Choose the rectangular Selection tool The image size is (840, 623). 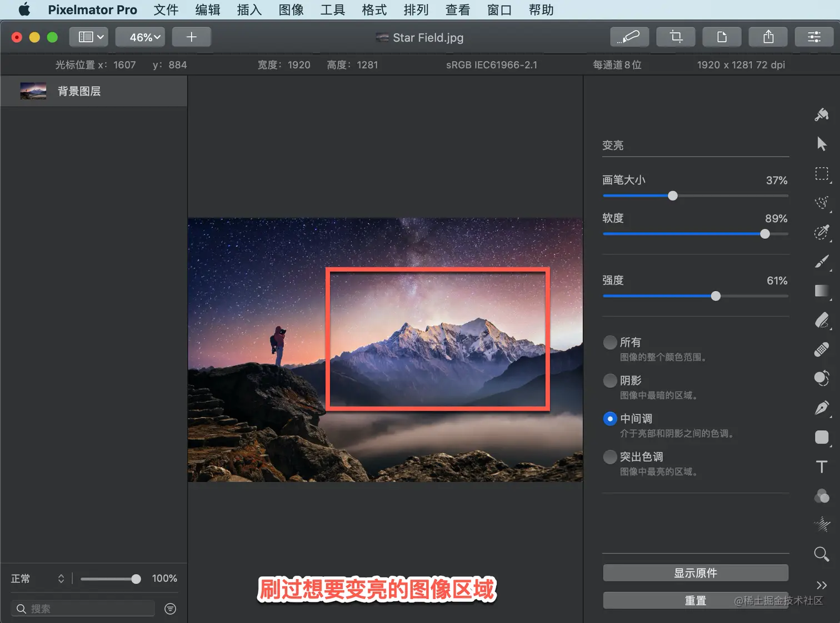[822, 174]
